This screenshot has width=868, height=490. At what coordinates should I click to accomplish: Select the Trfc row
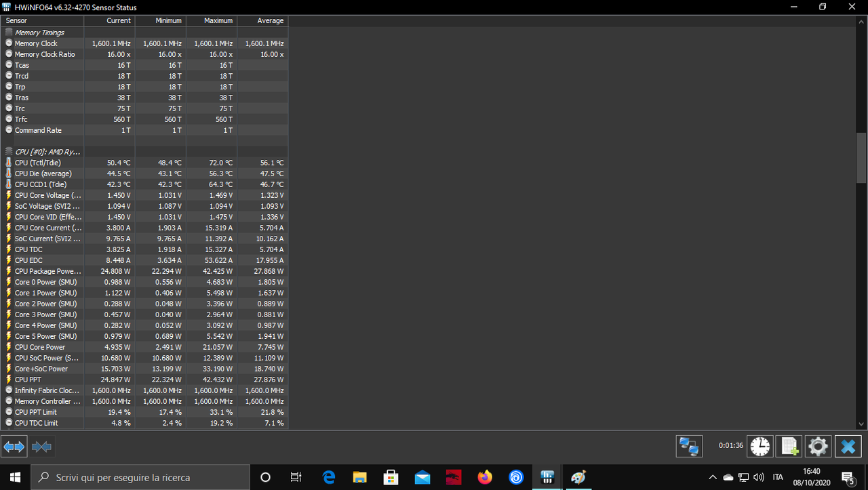pos(144,119)
